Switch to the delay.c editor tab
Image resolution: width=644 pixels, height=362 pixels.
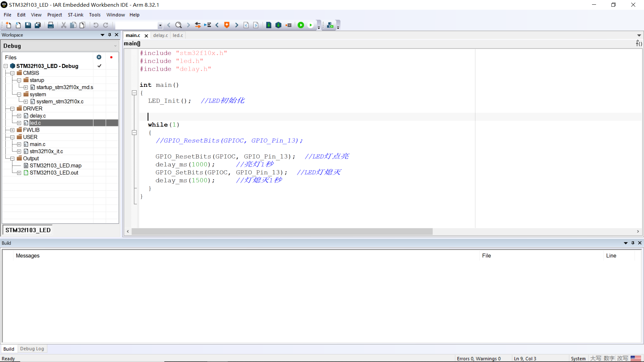tap(160, 36)
